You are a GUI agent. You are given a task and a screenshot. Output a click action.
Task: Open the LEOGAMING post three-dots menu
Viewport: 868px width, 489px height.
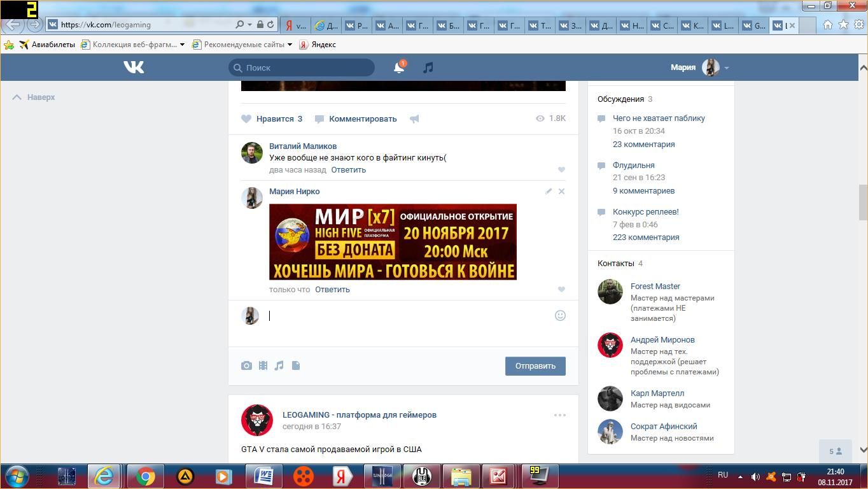coord(560,415)
